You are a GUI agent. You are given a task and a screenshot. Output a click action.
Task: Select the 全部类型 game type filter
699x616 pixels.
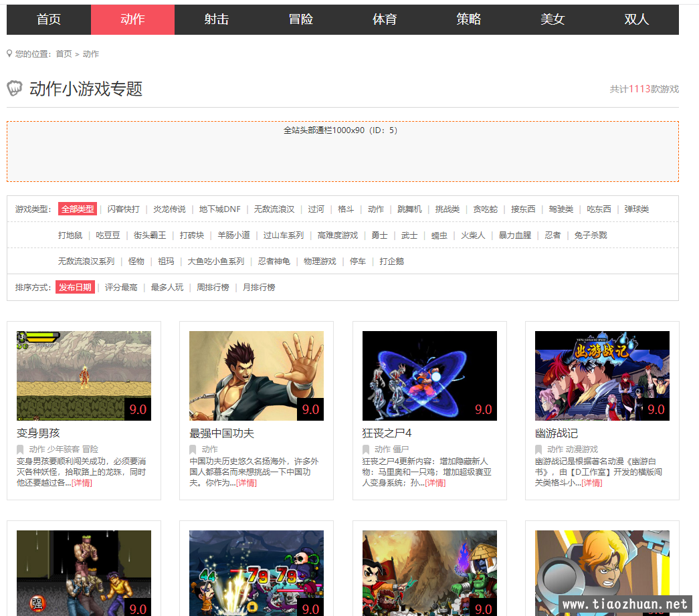77,209
